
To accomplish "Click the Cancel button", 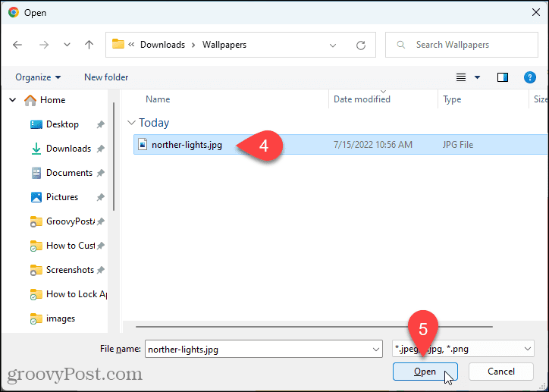I will click(501, 372).
